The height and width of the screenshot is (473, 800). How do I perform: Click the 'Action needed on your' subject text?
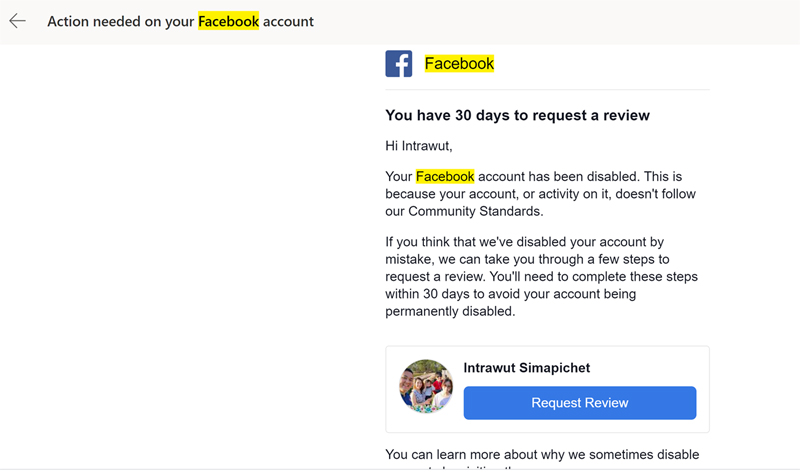120,21
